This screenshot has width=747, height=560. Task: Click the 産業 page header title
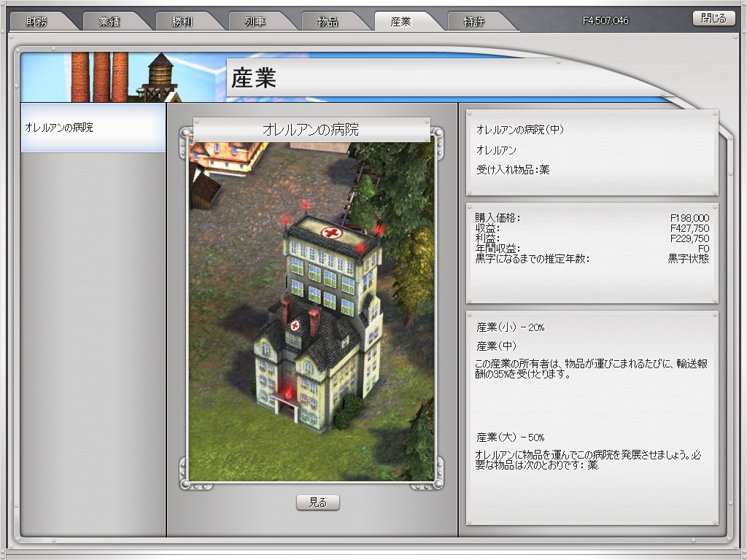(254, 78)
